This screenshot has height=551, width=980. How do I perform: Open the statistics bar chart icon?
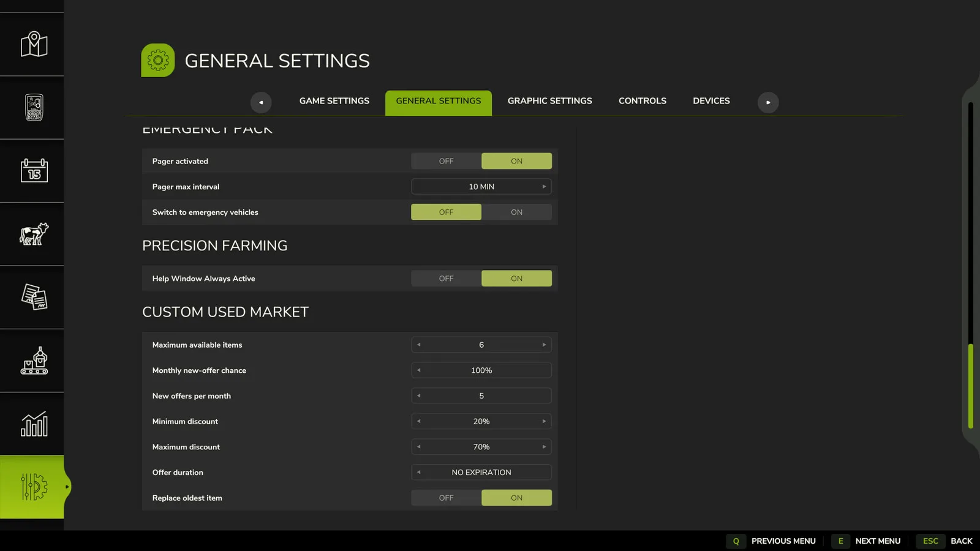click(34, 424)
